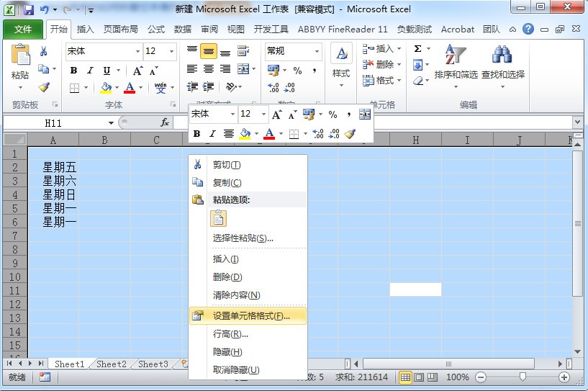Click the Format Painter brush in clipboard group
Image resolution: width=588 pixels, height=391 pixels.
pyautogui.click(x=44, y=87)
